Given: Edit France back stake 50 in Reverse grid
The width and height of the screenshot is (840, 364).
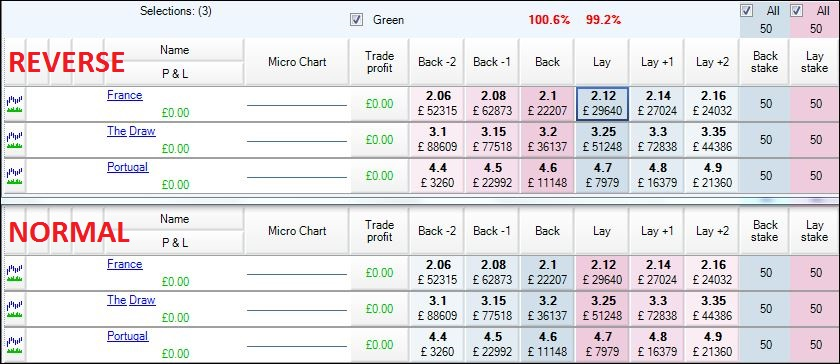Looking at the screenshot, I should [766, 104].
